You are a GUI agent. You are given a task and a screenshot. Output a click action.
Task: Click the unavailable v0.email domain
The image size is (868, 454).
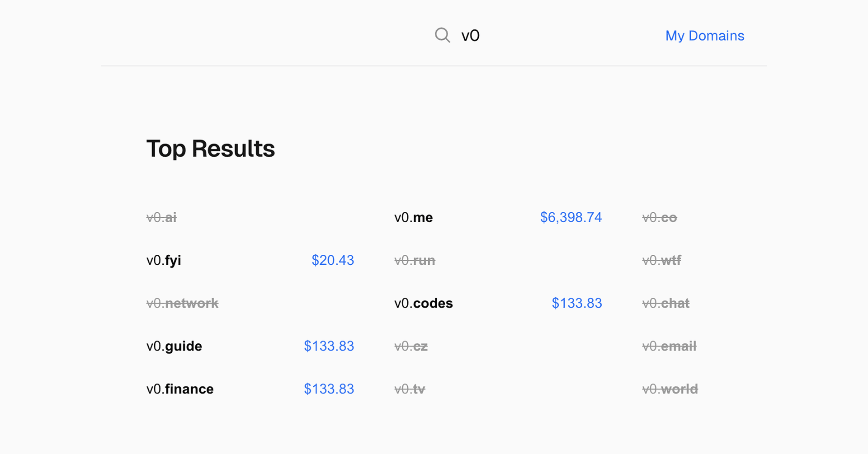[x=669, y=346]
